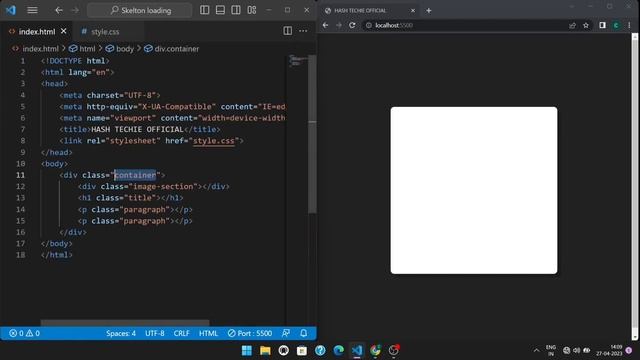Open the errors and warnings status item
Viewport: 640px width, 360px height.
pyautogui.click(x=24, y=333)
